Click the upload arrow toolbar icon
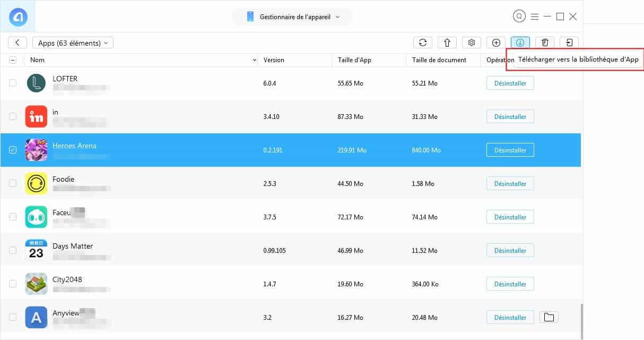644x340 pixels. coord(447,43)
